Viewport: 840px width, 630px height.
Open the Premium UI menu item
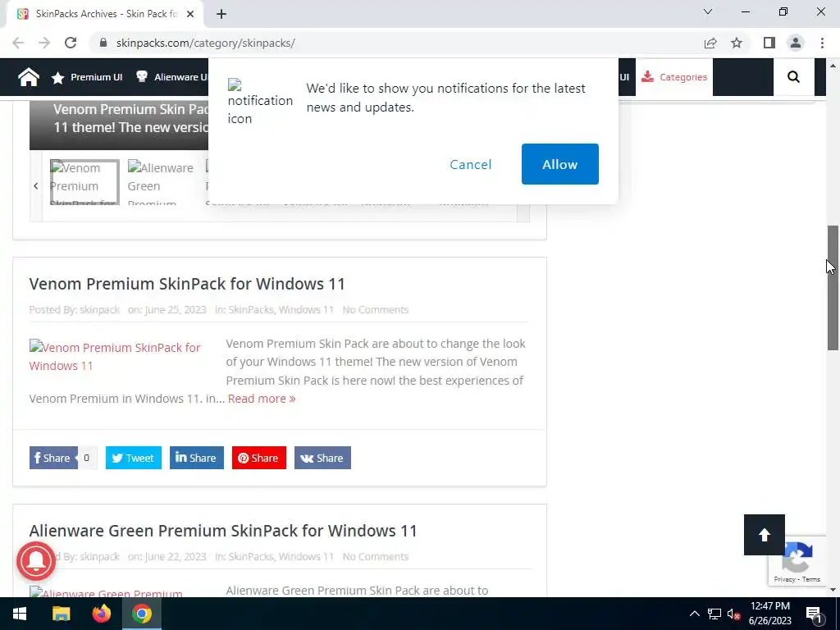(x=87, y=77)
